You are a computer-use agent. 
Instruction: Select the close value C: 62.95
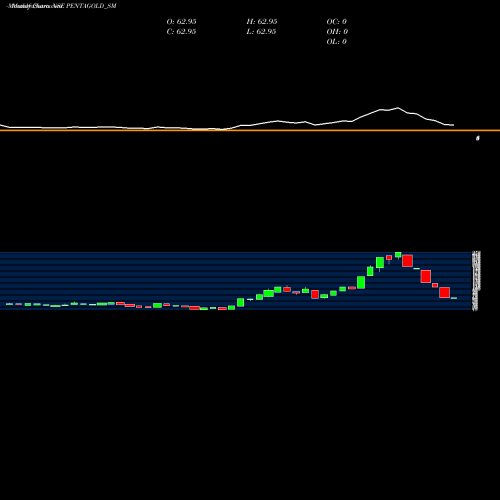181,31
